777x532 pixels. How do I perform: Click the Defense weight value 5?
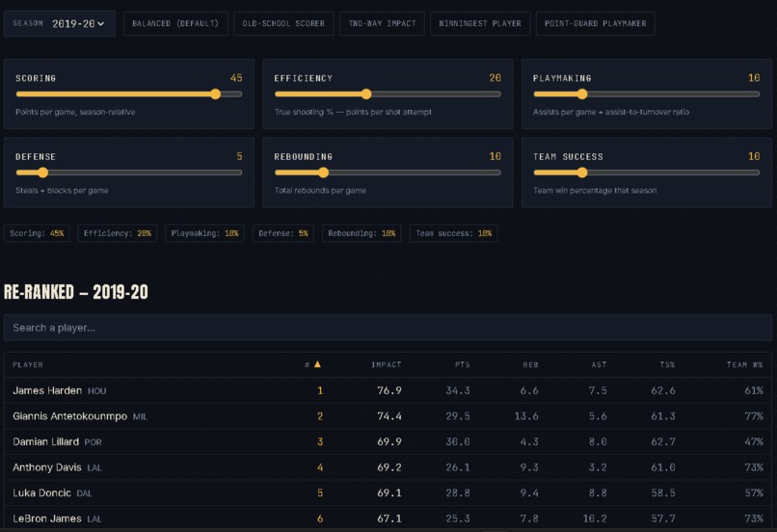coord(239,156)
